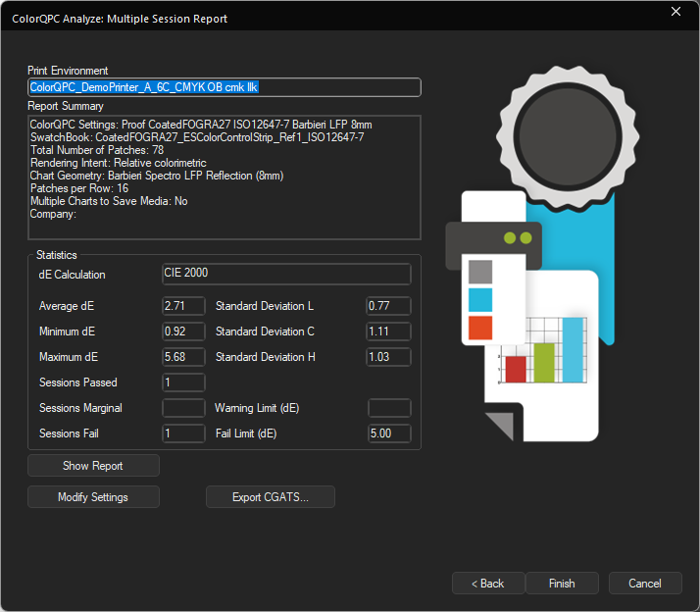700x612 pixels.
Task: Click Standard Deviation L value 0.77
Action: point(388,306)
